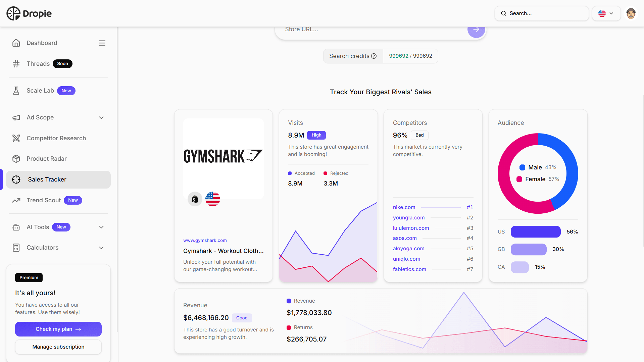Toggle the Returns series legend dot
644x362 pixels.
point(289,327)
